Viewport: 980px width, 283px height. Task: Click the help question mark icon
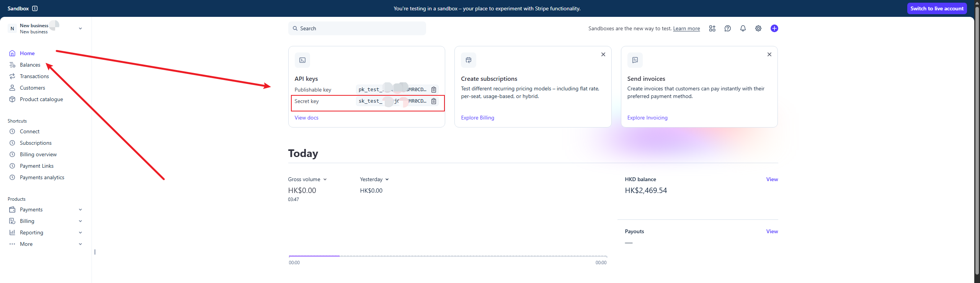click(727, 28)
